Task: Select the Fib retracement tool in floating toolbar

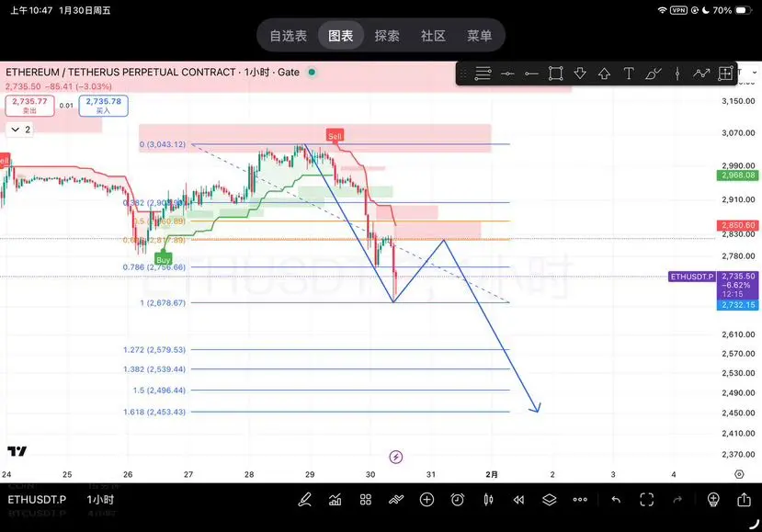Action: (x=483, y=74)
